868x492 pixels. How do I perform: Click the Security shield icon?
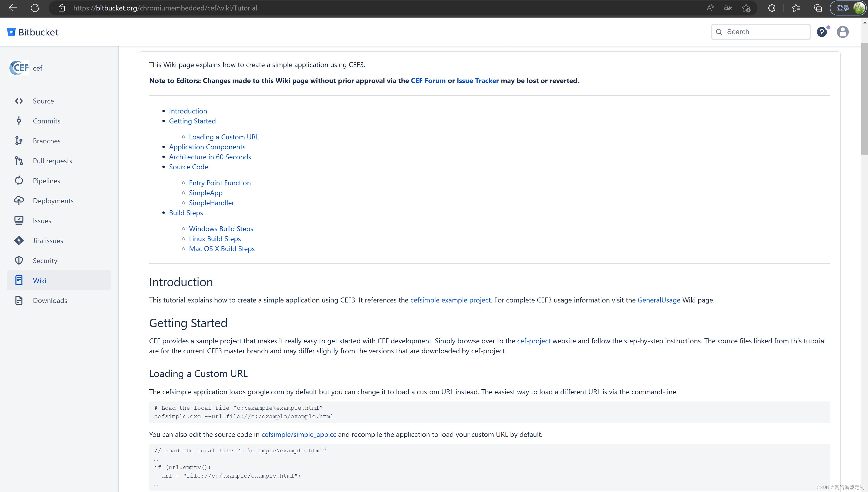[19, 261]
